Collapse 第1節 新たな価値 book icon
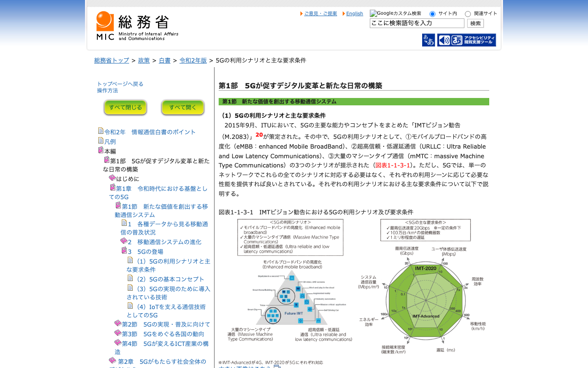The image size is (588, 368). point(118,205)
